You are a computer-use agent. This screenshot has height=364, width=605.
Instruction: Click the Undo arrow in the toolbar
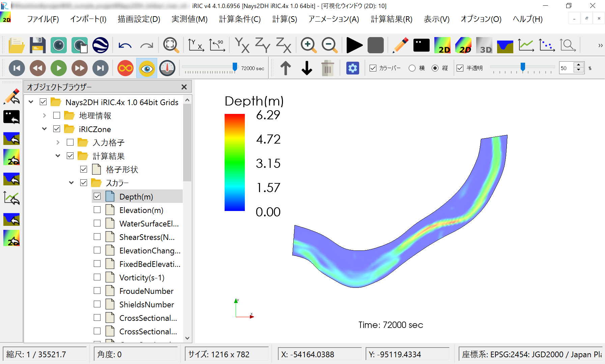click(125, 45)
